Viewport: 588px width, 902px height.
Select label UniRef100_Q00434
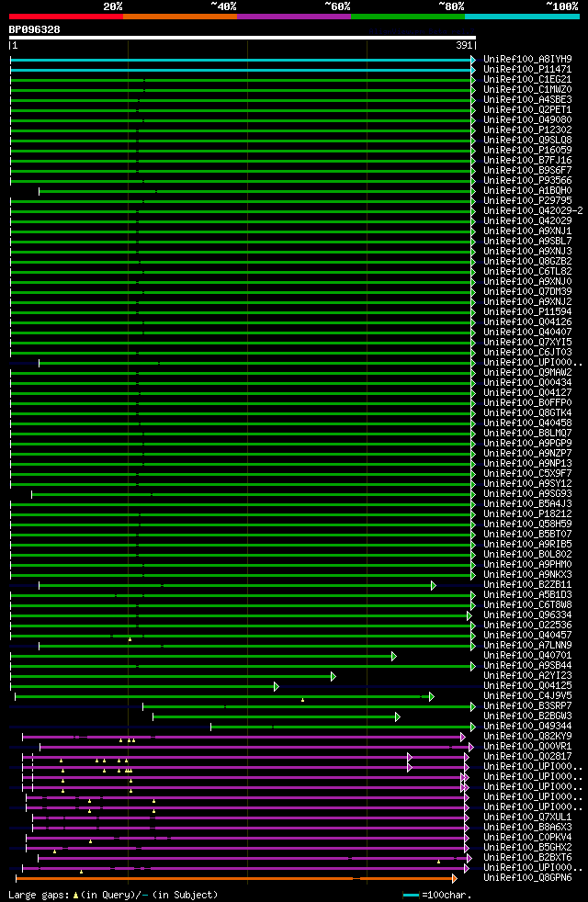pos(527,382)
